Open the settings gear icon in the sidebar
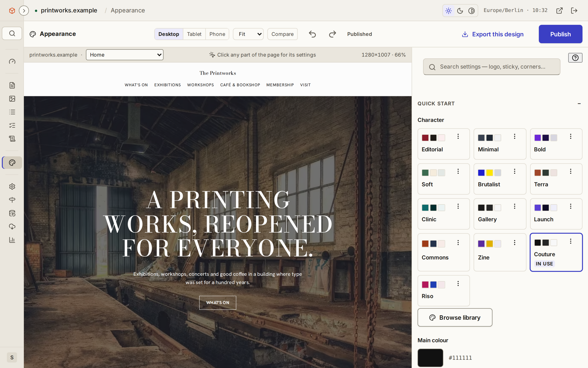The image size is (588, 368). click(12, 186)
